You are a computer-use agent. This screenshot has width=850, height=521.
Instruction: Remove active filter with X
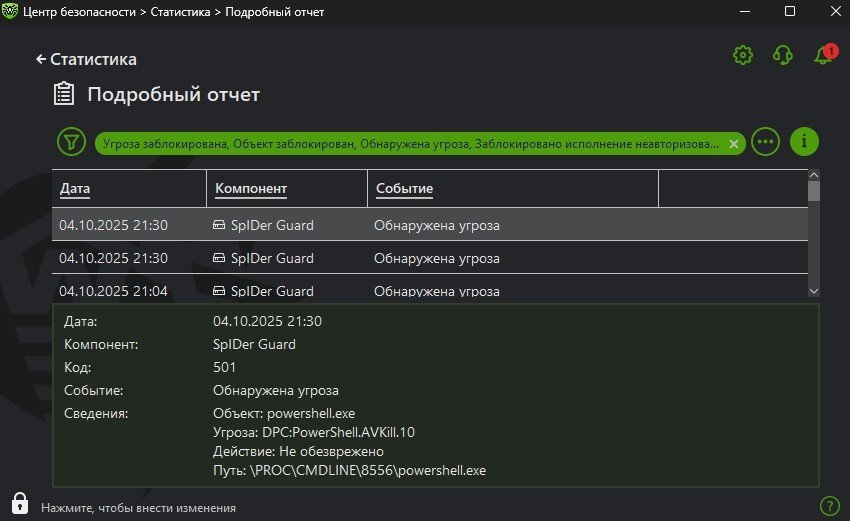[733, 144]
